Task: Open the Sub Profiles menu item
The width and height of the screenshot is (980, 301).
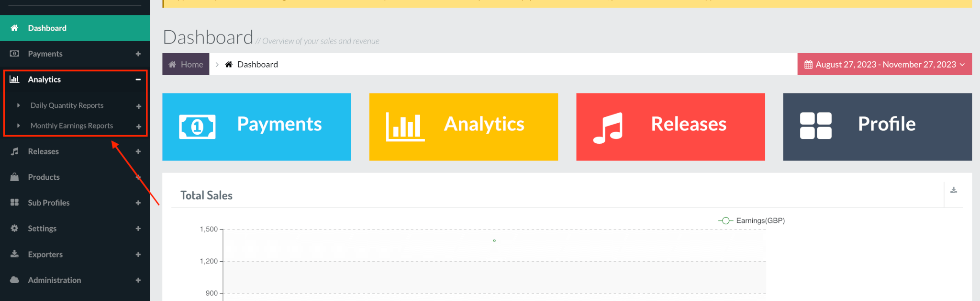Action: click(48, 203)
